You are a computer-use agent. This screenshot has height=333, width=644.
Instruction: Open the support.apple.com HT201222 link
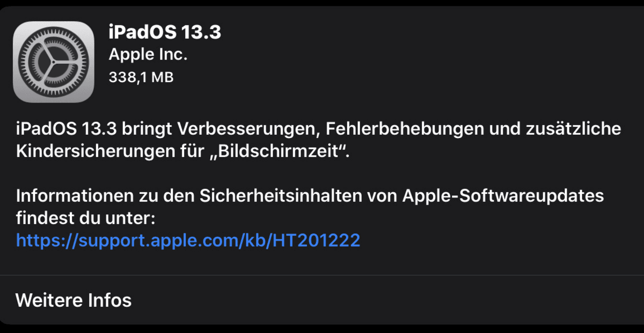[x=188, y=240]
